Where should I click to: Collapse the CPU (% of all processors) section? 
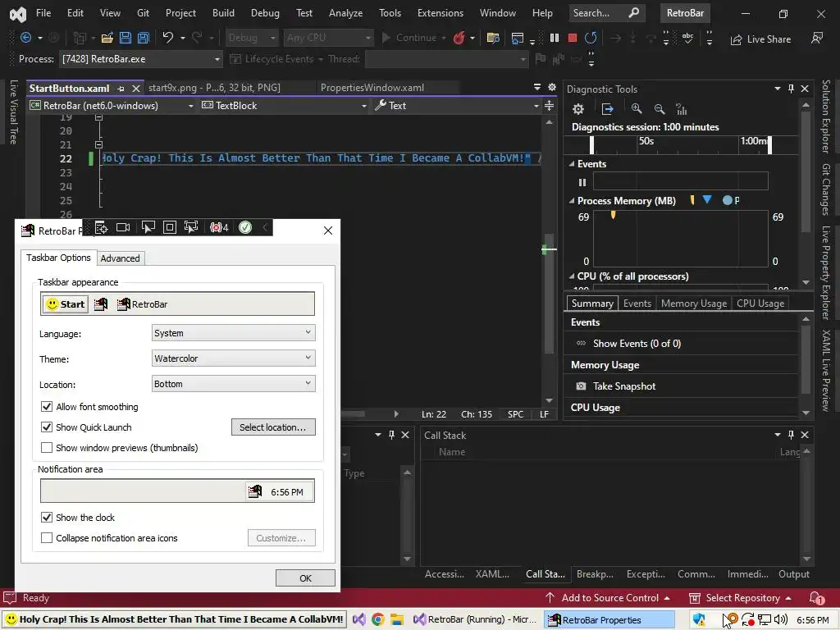pos(572,276)
